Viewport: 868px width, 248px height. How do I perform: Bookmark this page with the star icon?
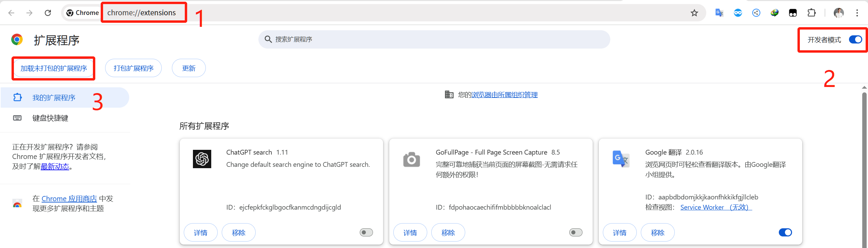tap(694, 13)
